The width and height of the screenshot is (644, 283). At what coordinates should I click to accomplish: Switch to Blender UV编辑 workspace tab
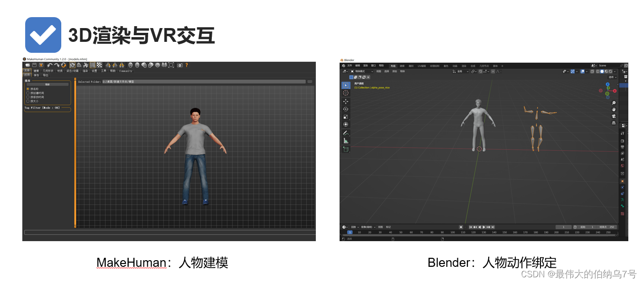(x=422, y=66)
